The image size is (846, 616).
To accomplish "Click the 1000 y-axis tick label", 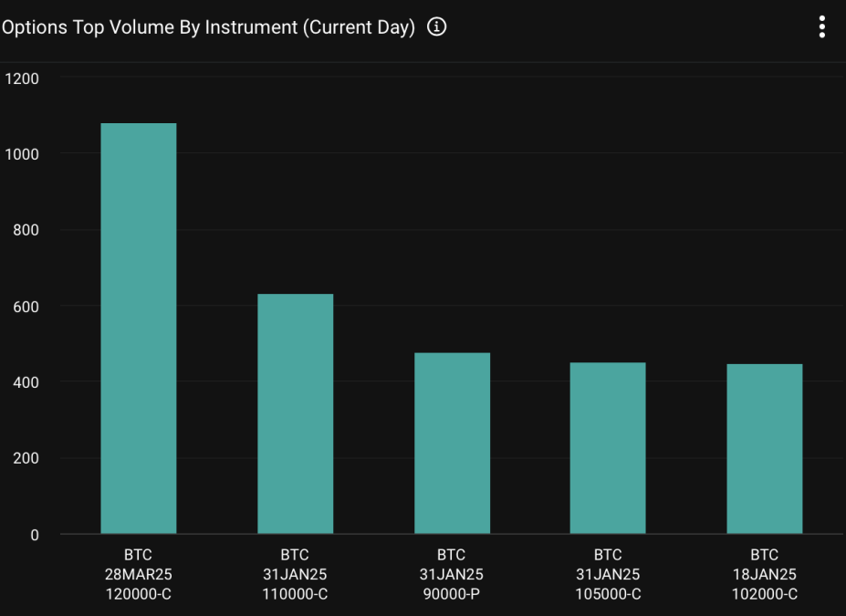I will 20,154.
